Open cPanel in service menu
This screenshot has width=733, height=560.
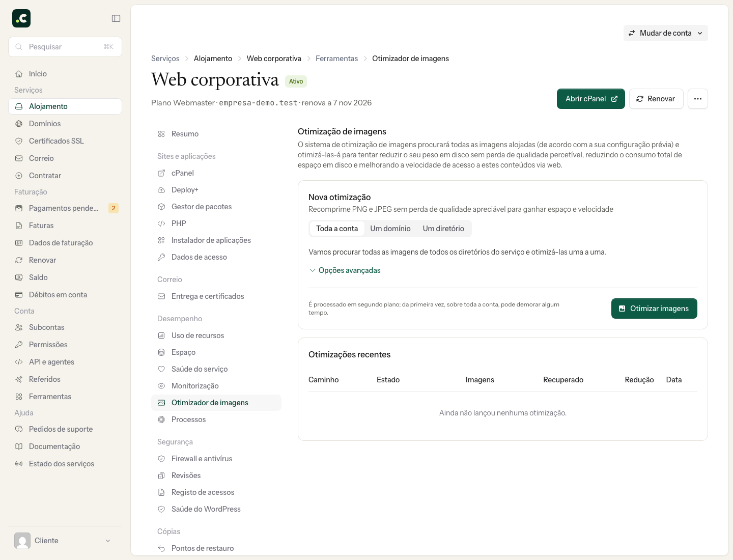click(x=216, y=173)
